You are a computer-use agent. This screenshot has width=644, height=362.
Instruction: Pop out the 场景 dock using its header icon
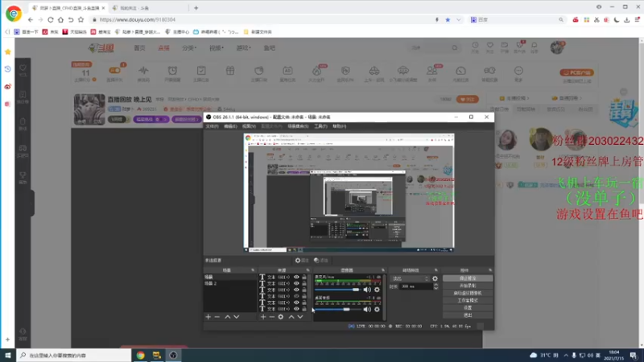(x=253, y=270)
